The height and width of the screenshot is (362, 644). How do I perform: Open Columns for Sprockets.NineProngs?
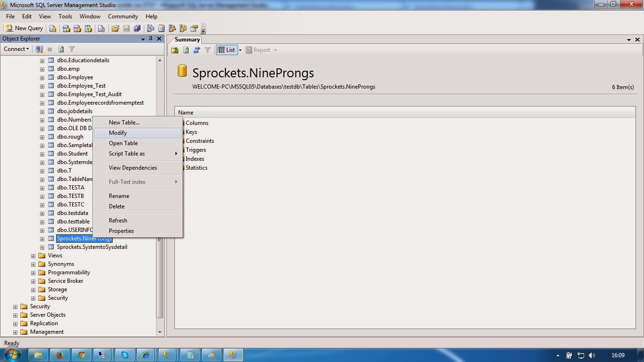click(x=197, y=123)
